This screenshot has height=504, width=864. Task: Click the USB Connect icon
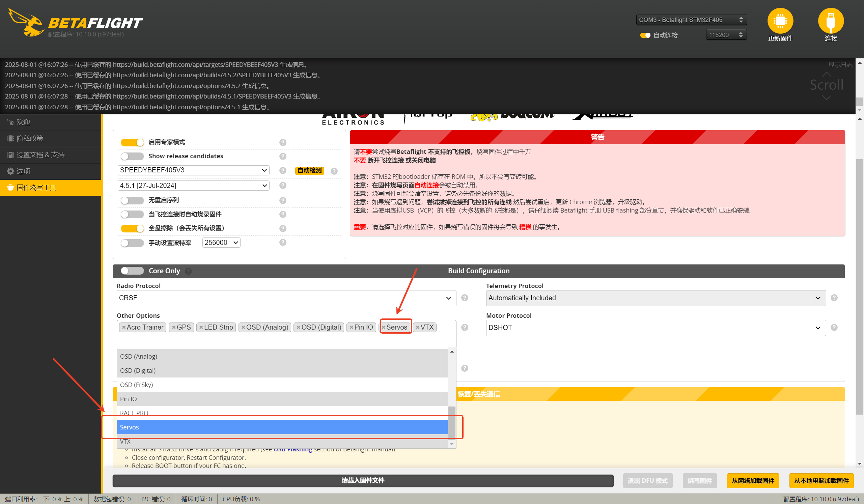click(x=831, y=21)
